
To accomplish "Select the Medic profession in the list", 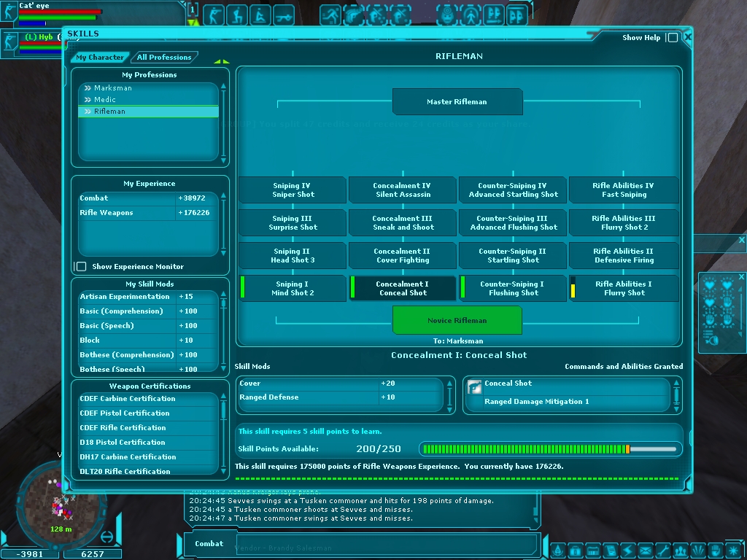I will tap(105, 100).
